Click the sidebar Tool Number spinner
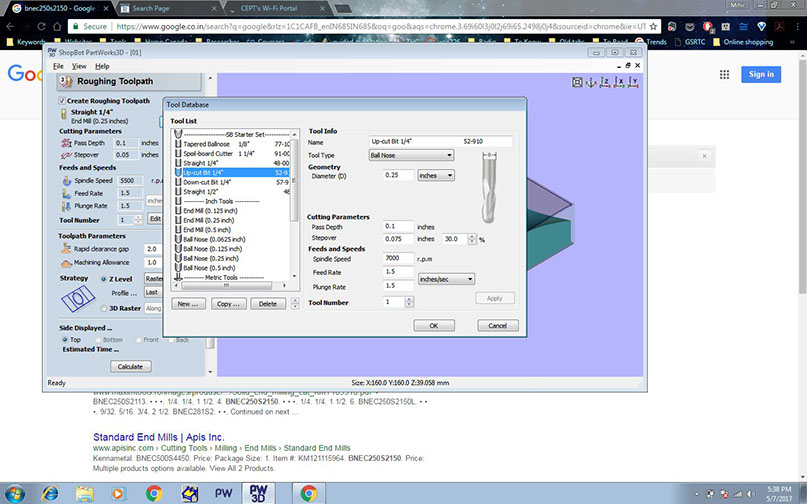 point(138,220)
